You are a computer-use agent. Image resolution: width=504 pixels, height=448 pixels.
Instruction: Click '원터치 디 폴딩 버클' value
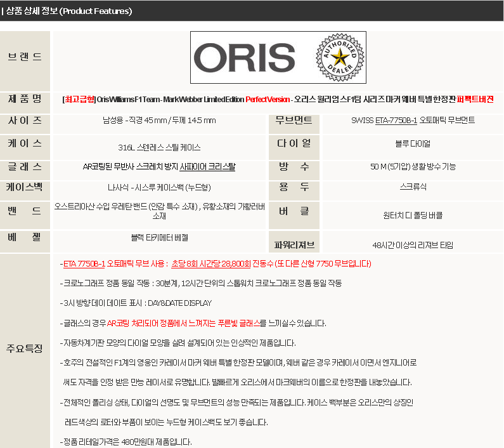coord(413,215)
